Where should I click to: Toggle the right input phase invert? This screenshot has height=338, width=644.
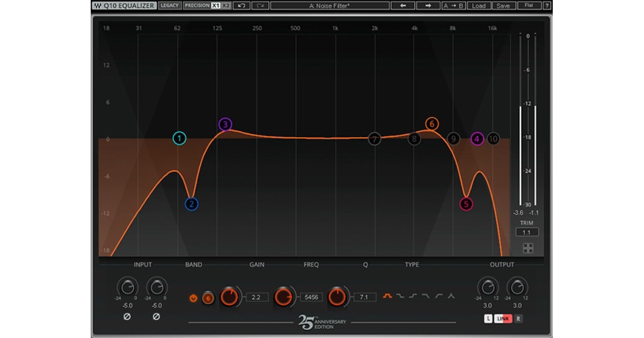156,317
